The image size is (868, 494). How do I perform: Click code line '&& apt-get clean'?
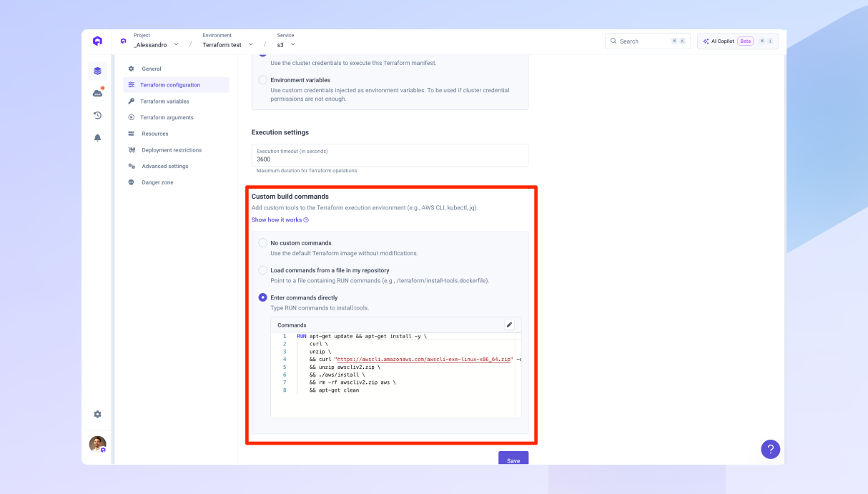tap(334, 390)
